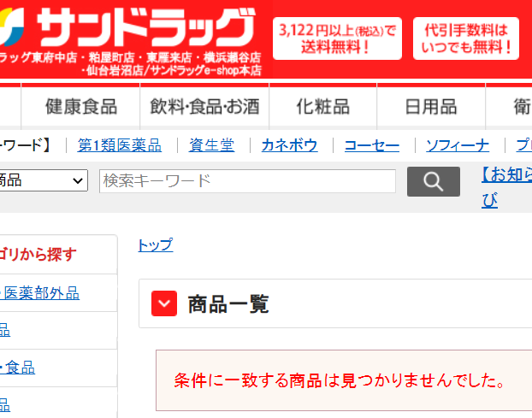This screenshot has width=532, height=418.
Task: Click the 商品一覧 heading text
Action: tap(228, 304)
